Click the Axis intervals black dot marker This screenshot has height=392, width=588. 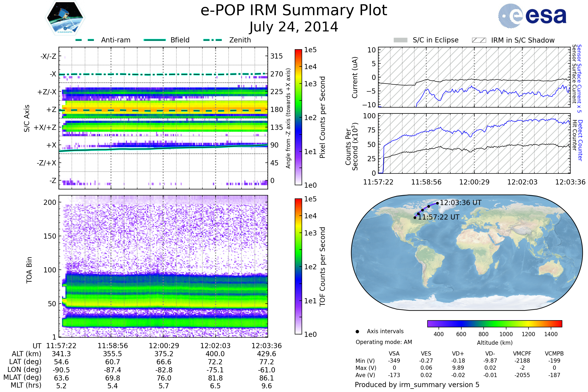pyautogui.click(x=357, y=331)
